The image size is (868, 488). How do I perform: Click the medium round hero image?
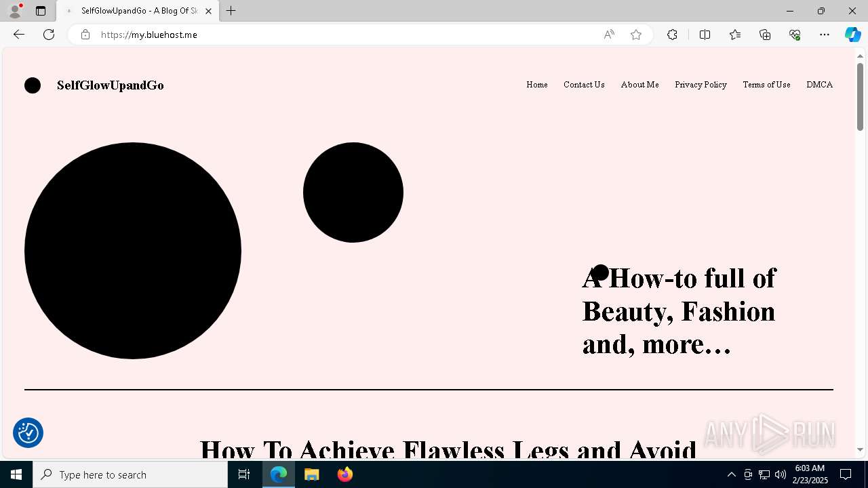click(353, 192)
